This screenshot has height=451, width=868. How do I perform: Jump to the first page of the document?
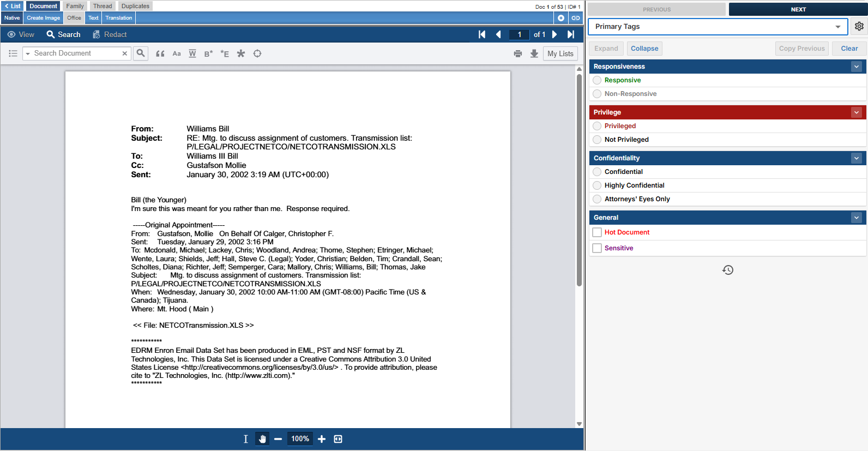coord(482,34)
